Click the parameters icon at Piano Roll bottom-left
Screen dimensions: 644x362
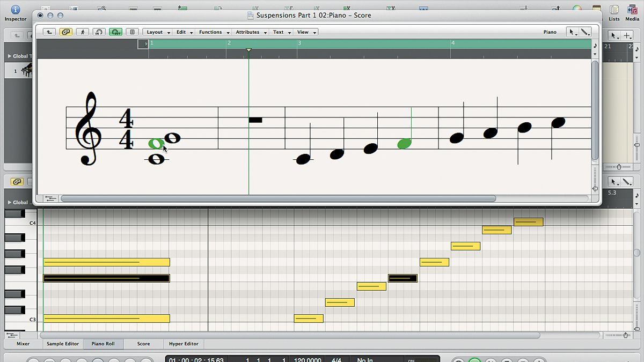[x=11, y=335]
